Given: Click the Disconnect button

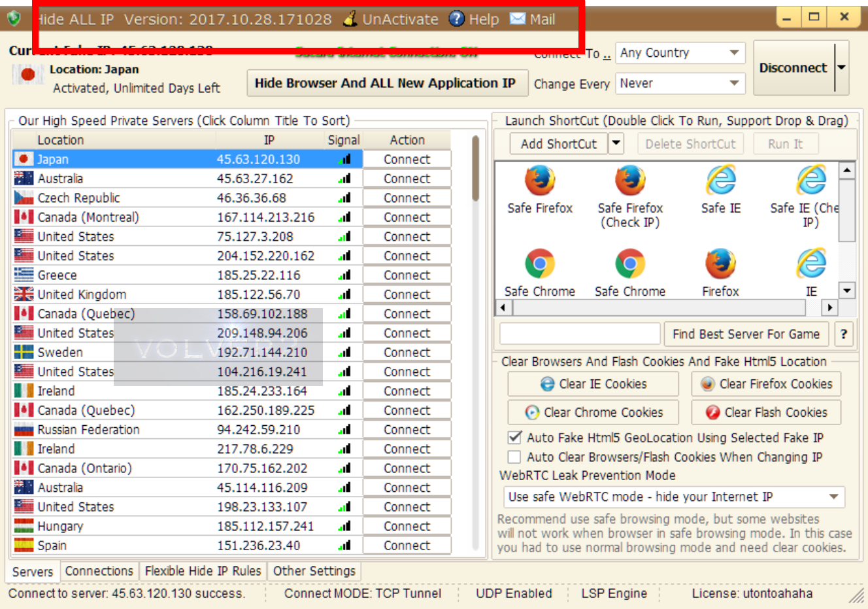Looking at the screenshot, I should coord(793,67).
